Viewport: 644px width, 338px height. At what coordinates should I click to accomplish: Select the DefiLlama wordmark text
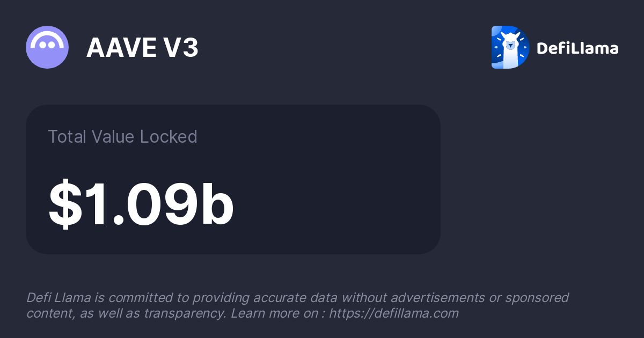[577, 48]
